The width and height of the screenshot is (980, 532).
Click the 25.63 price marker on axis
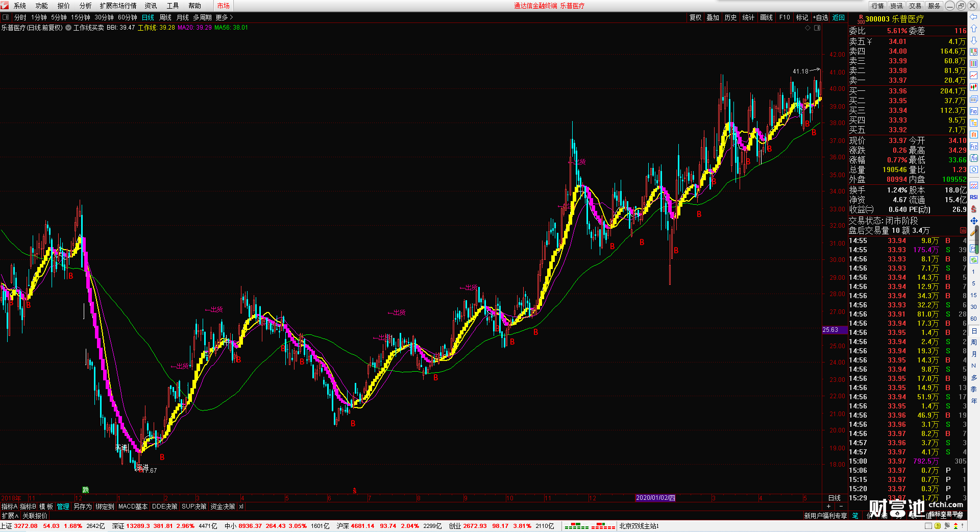point(835,330)
